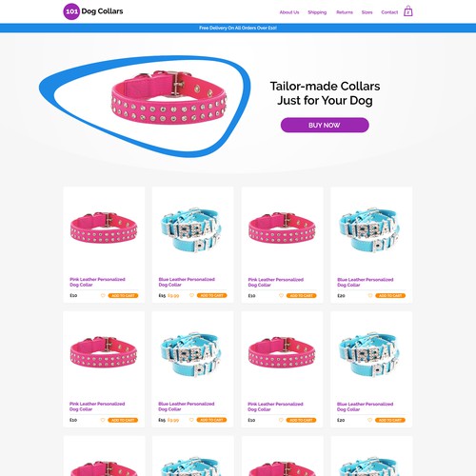This screenshot has width=476, height=476.
Task: Open the Contact page link
Action: click(x=389, y=12)
